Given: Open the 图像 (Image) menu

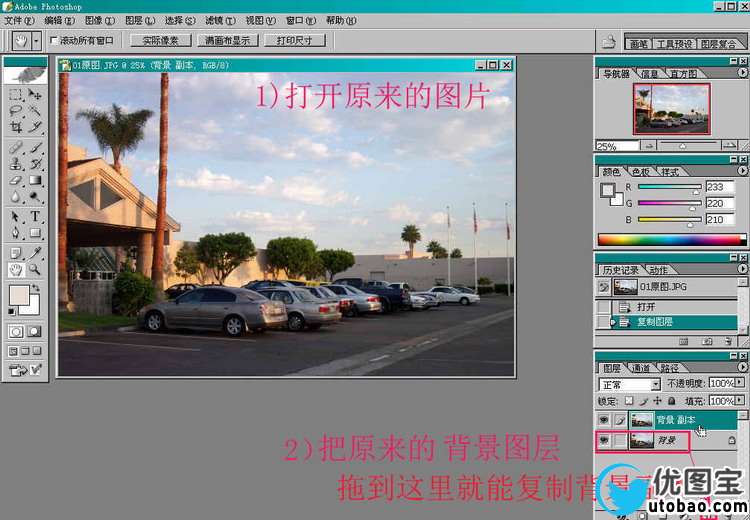Looking at the screenshot, I should coord(99,21).
